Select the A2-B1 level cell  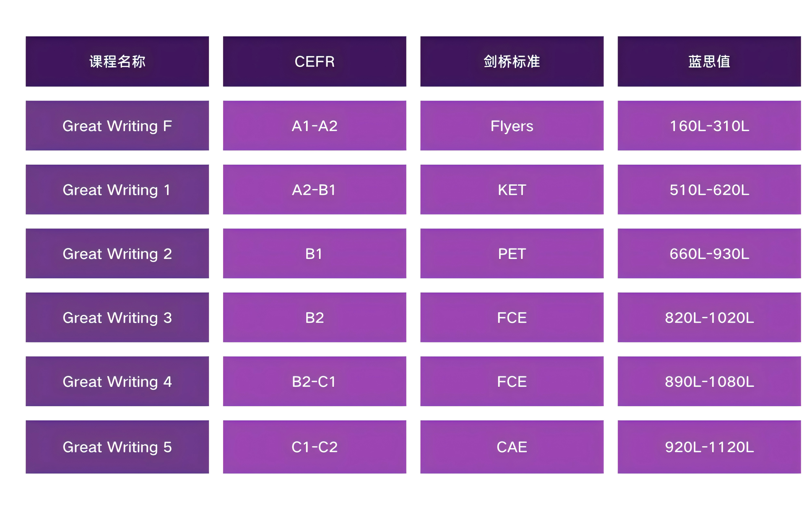click(314, 189)
